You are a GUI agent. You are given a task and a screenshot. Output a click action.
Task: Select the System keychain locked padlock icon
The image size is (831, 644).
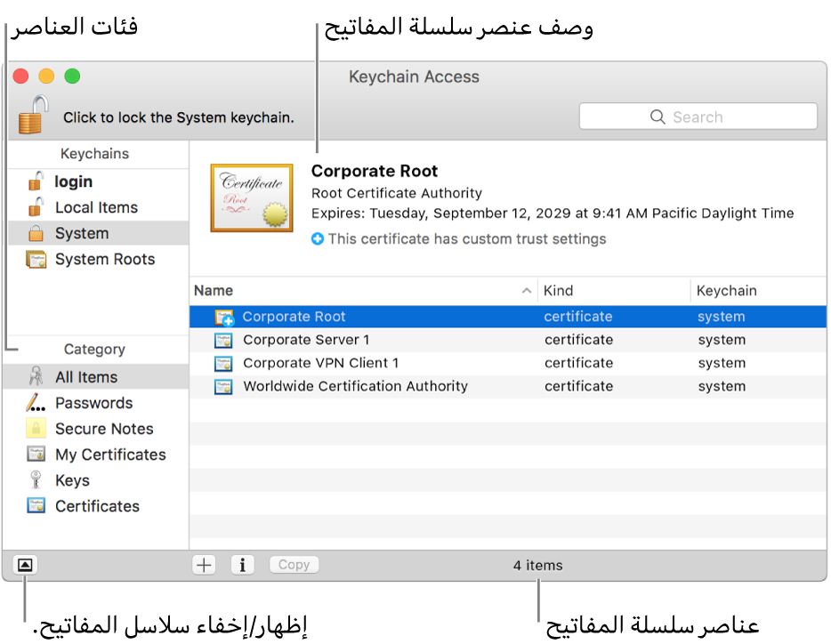tap(36, 233)
